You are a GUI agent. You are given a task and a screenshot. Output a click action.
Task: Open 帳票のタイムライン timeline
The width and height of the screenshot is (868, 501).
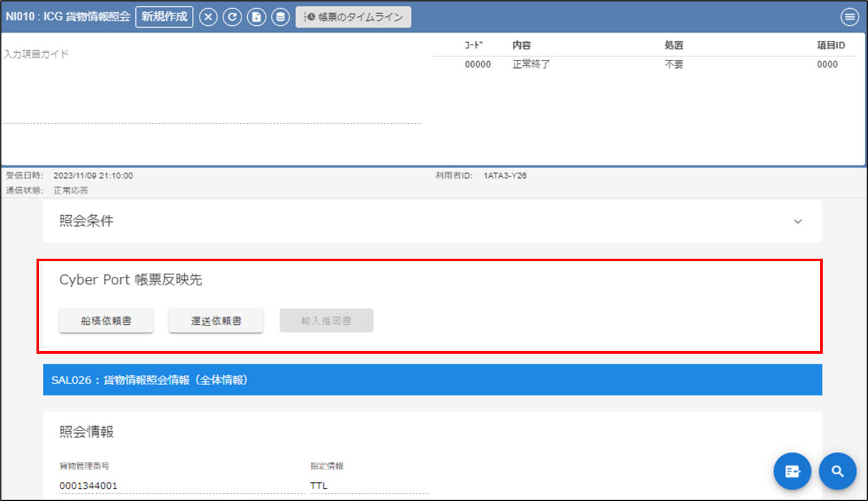[353, 17]
